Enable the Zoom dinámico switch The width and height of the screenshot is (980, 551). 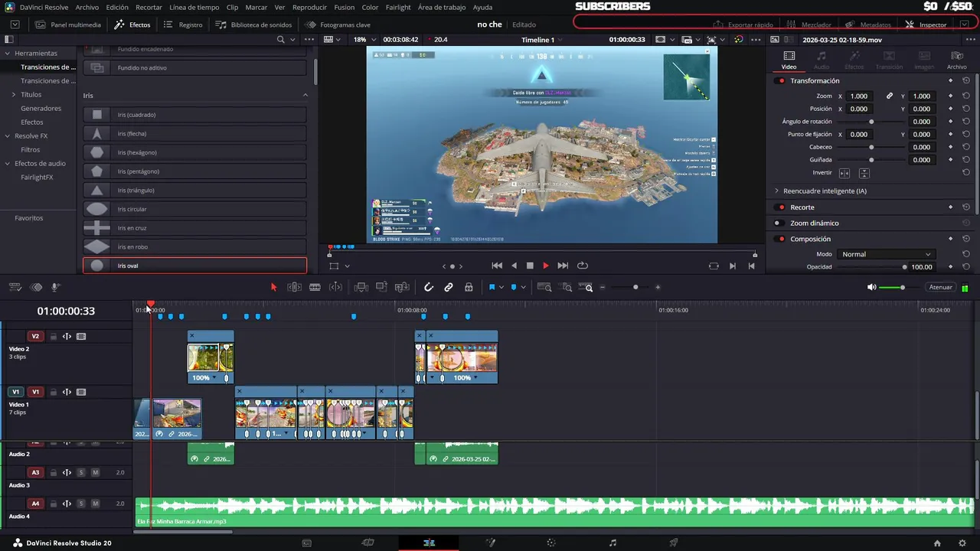coord(779,223)
